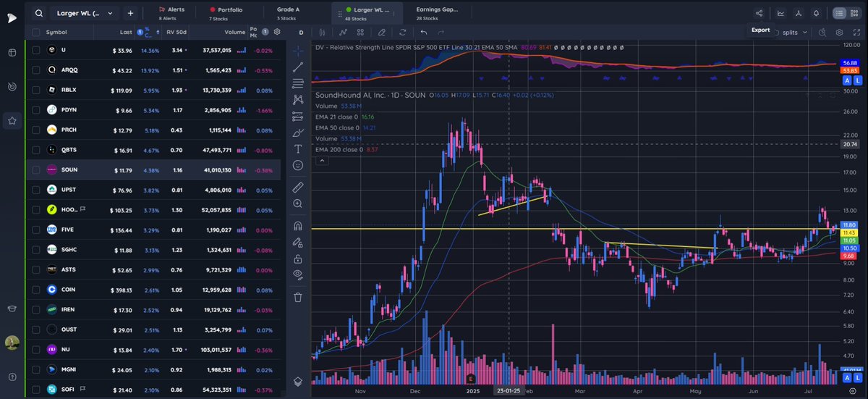Undo the last chart action
The image size is (868, 399).
click(424, 32)
